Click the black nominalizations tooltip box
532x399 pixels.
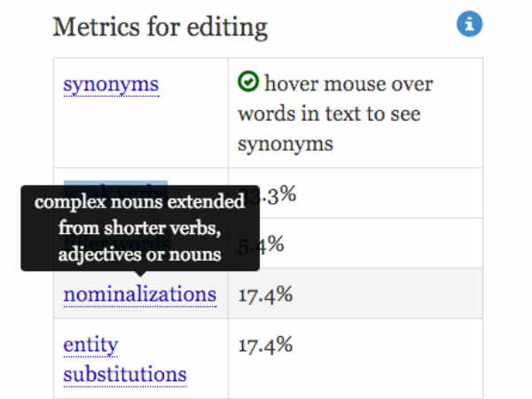pos(140,228)
